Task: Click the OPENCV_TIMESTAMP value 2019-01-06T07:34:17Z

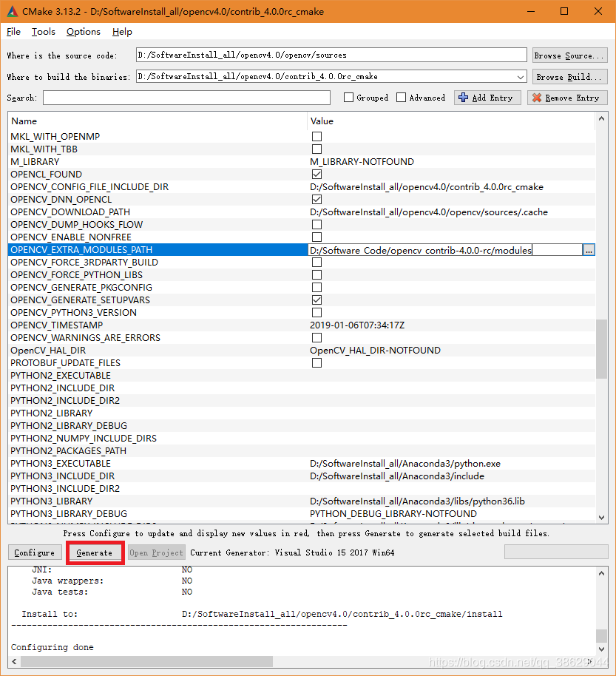Action: click(x=357, y=325)
